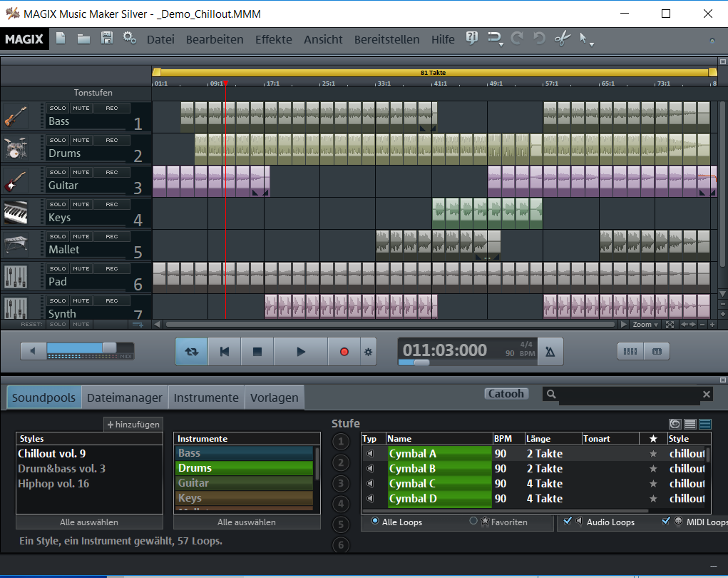Toggle SOLO on the Bass track
Image resolution: width=728 pixels, height=578 pixels.
pyautogui.click(x=58, y=108)
